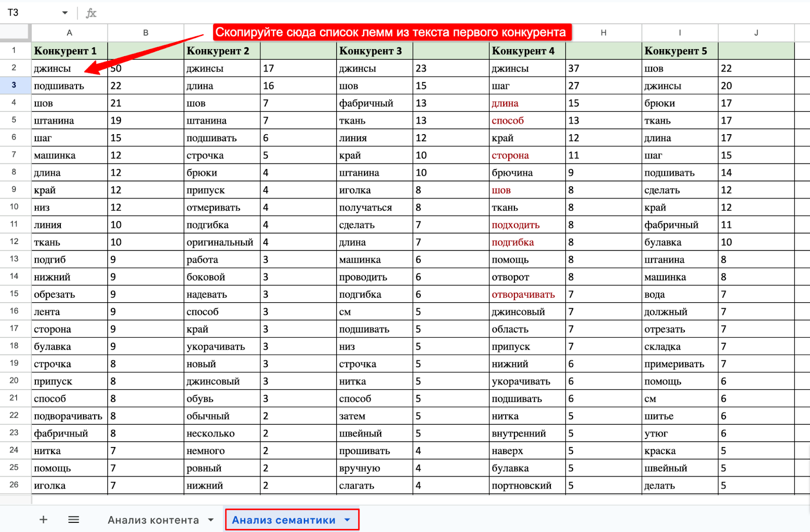Select the складка cell
The width and height of the screenshot is (810, 532).
(x=680, y=346)
